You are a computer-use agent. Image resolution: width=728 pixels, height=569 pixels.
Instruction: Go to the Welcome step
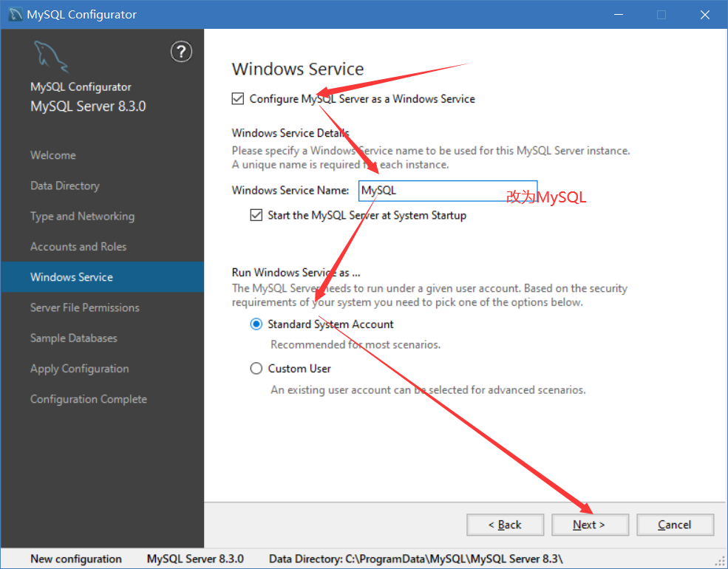click(x=53, y=155)
